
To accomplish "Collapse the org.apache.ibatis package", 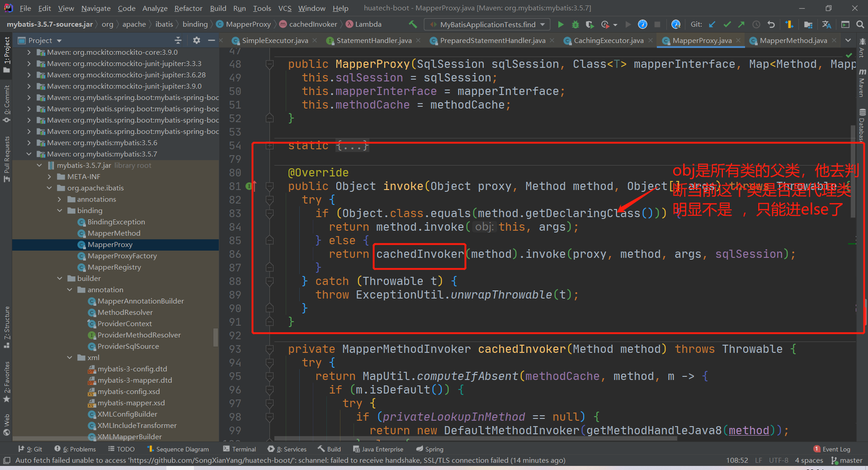I will click(49, 188).
